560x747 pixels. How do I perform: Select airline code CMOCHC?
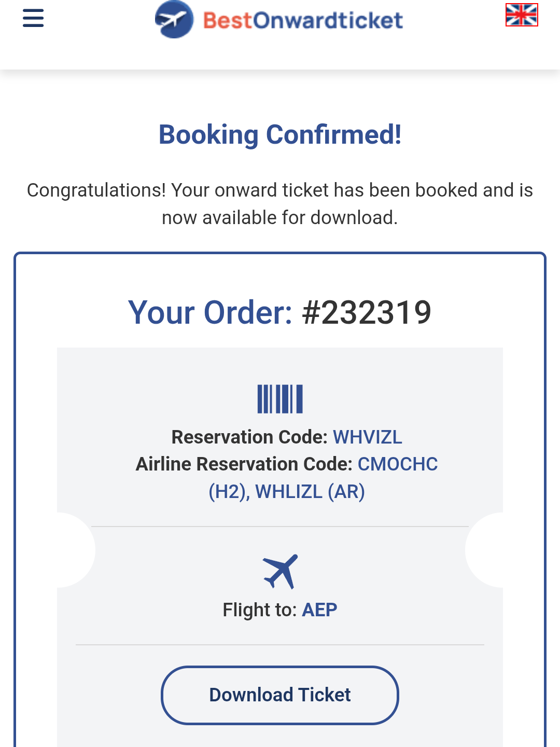398,464
